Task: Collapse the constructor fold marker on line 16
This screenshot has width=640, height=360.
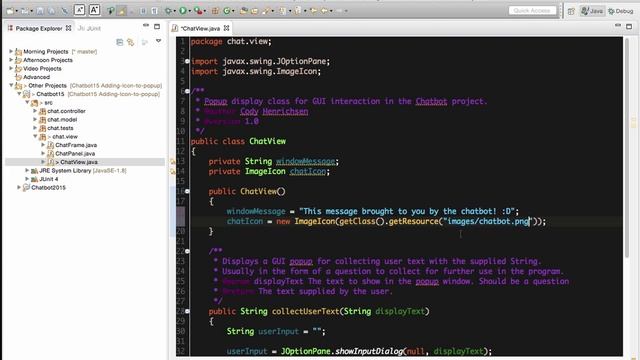Action: (187, 191)
